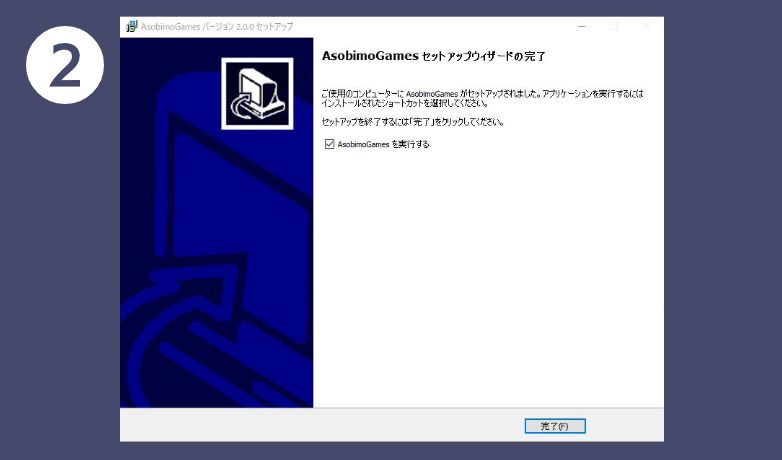Click the 完了をクリックしてください instruction line

[412, 122]
